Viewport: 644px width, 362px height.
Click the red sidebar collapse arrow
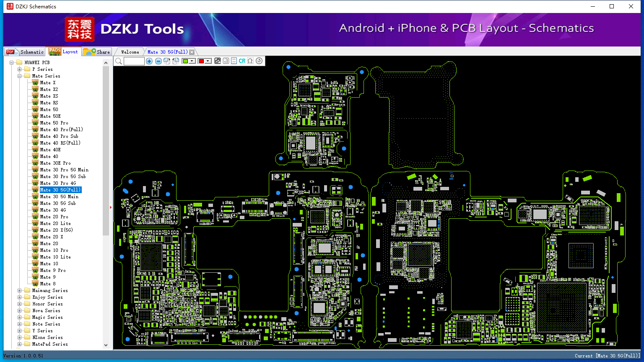point(111,207)
